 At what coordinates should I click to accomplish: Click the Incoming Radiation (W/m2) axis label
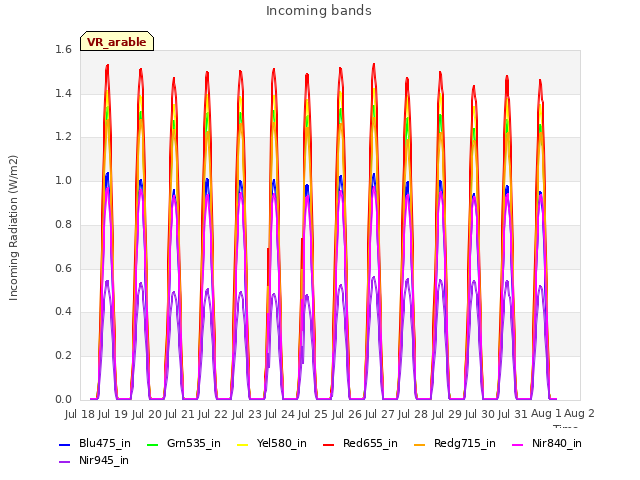coord(13,228)
